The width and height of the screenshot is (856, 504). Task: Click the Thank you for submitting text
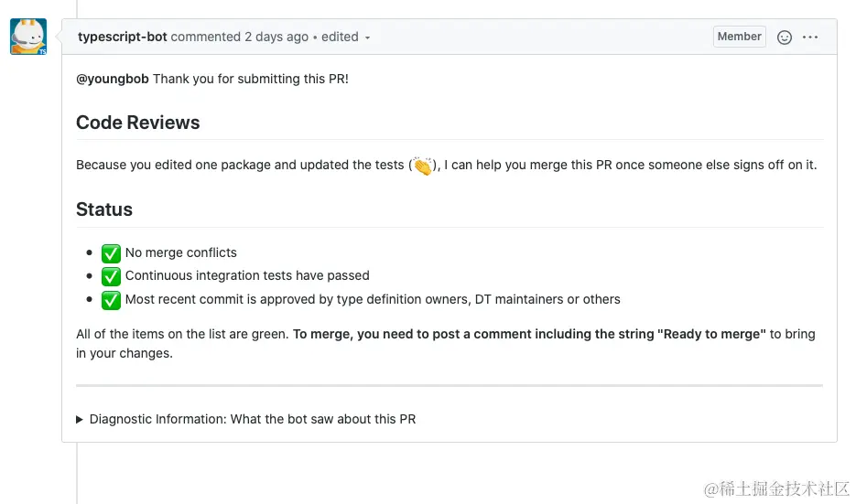[251, 79]
